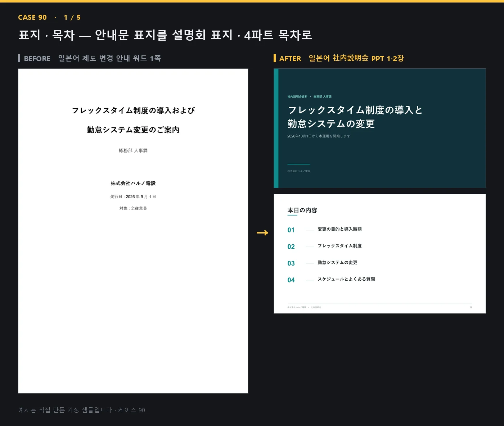
Task: Open the white "本日の内容" agenda slide
Action: tap(380, 254)
